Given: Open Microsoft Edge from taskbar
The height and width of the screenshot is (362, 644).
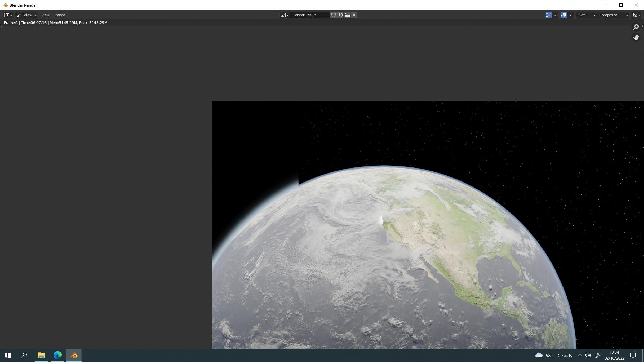Looking at the screenshot, I should coord(57,355).
